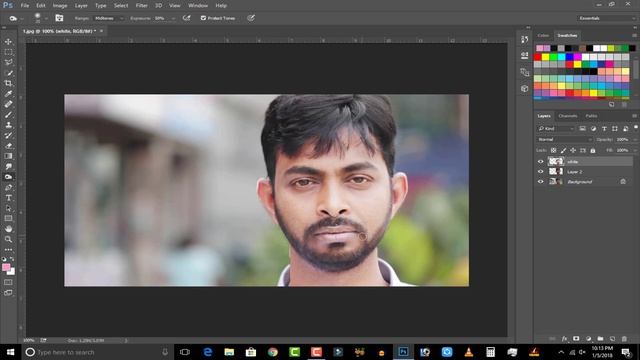Open the Window menu
640x360 pixels.
[x=198, y=6]
